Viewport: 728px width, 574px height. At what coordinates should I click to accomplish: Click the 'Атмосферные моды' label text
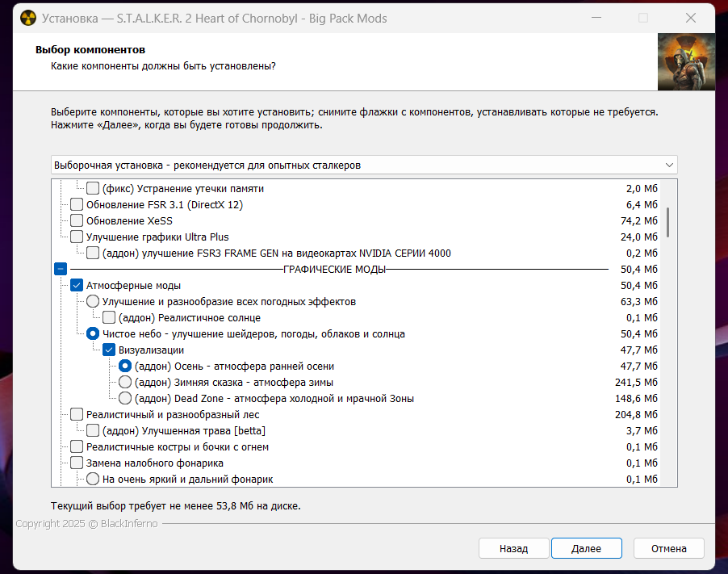tap(134, 286)
